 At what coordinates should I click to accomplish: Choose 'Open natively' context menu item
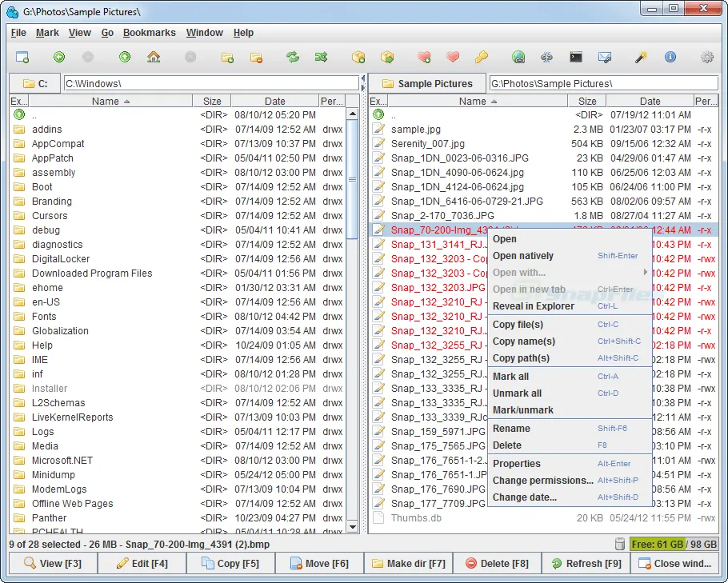[570, 256]
